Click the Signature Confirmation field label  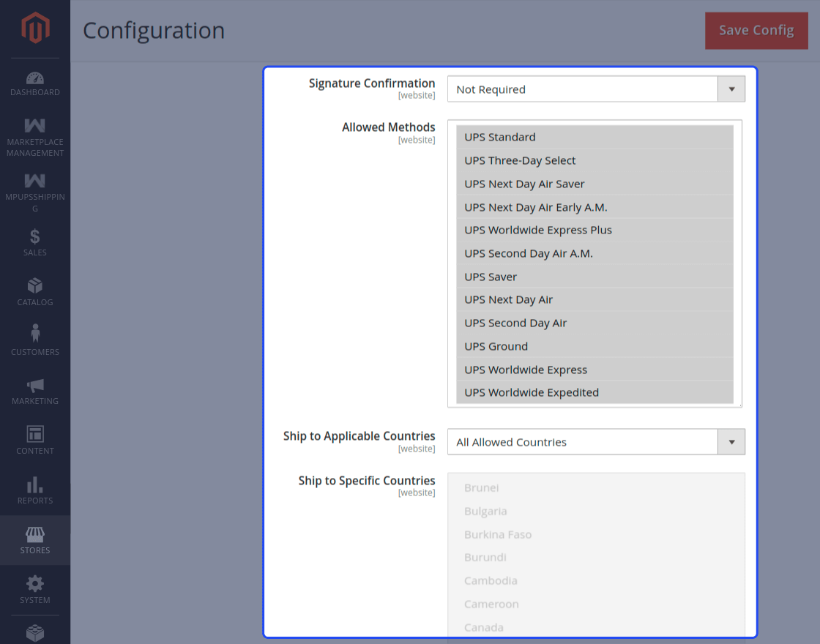pos(372,83)
